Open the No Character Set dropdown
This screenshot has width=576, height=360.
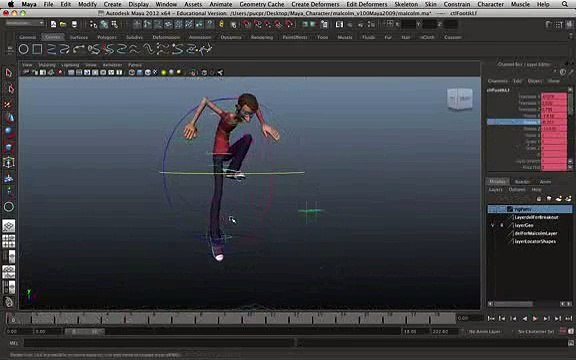[536, 331]
